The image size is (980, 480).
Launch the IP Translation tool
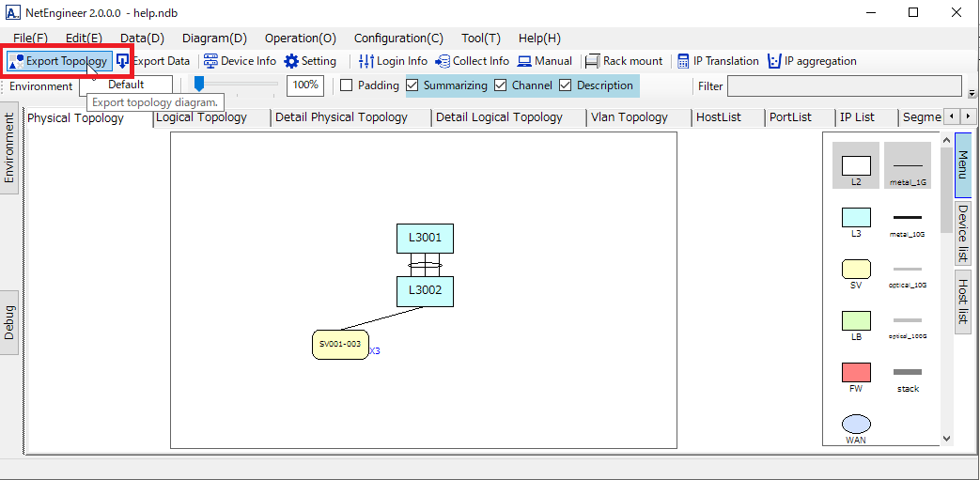[x=683, y=61]
